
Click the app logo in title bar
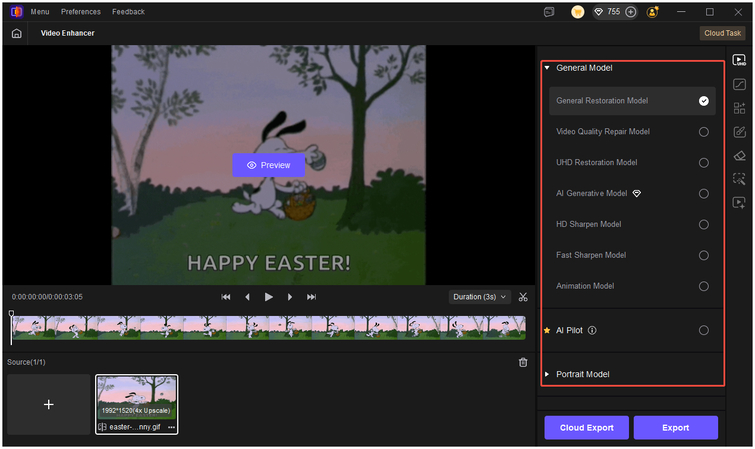tap(16, 12)
